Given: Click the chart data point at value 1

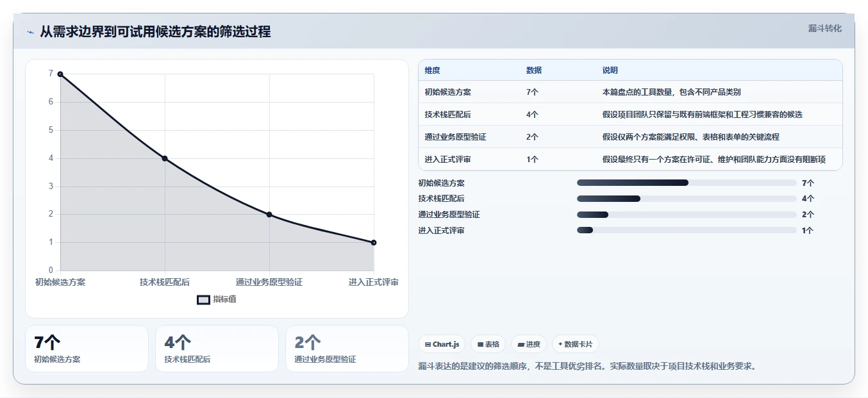Looking at the screenshot, I should tap(374, 242).
